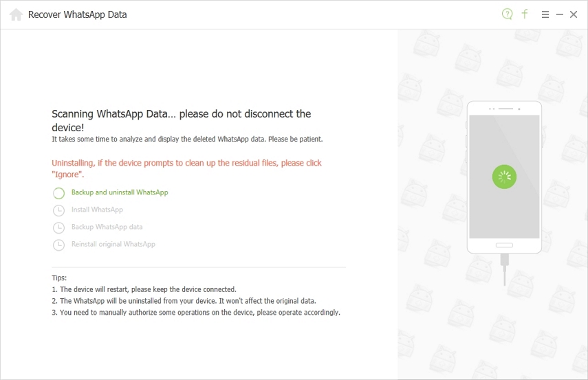Click the Recover WhatsApp Data title text
Viewport: 588px width, 380px height.
(x=77, y=14)
